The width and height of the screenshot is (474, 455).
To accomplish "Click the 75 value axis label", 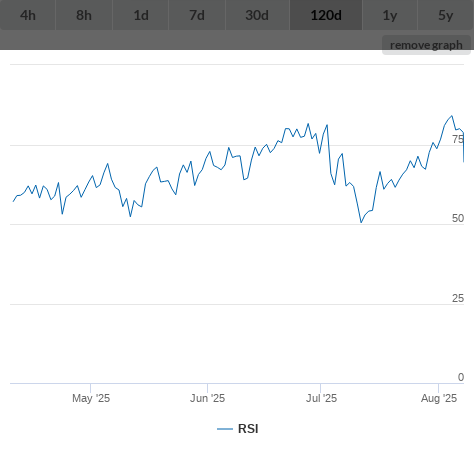I will [x=458, y=139].
